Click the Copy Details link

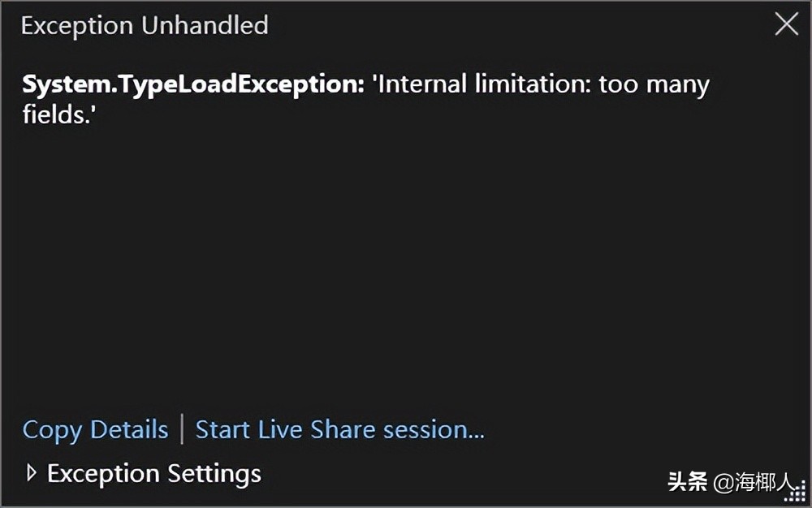95,429
